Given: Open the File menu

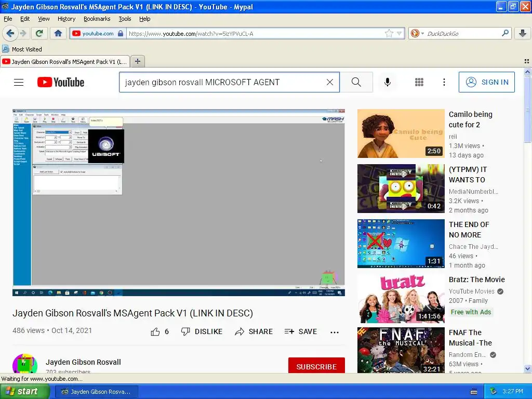Looking at the screenshot, I should (8, 19).
